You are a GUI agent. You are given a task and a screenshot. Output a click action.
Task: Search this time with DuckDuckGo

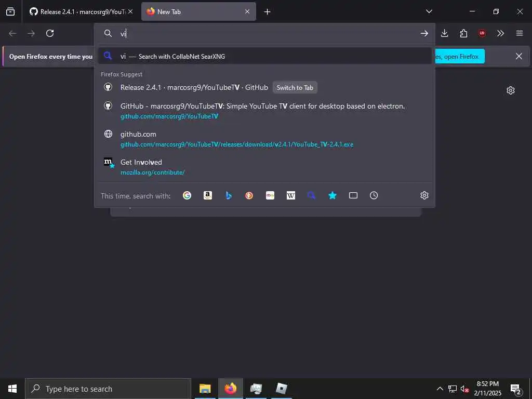coord(249,195)
